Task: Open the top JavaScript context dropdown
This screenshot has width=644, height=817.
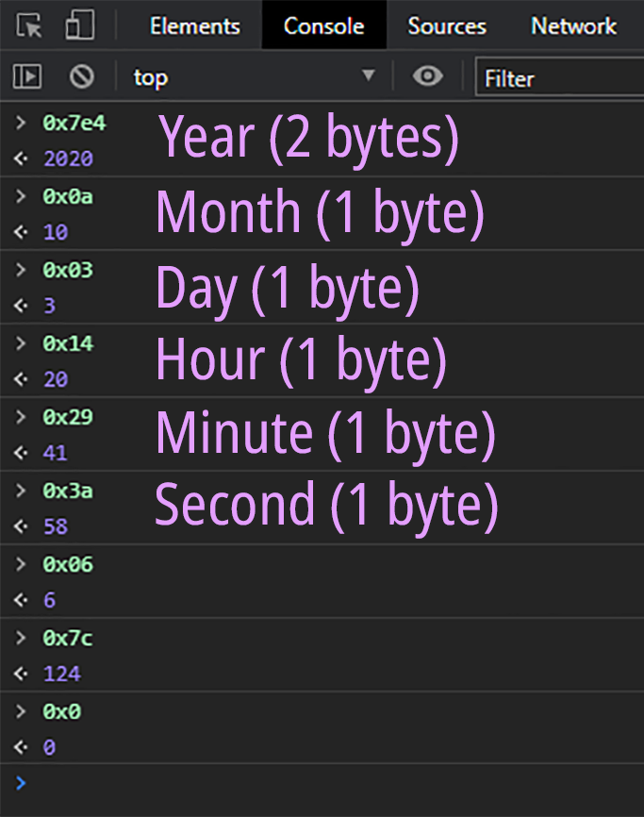Action: point(253,77)
